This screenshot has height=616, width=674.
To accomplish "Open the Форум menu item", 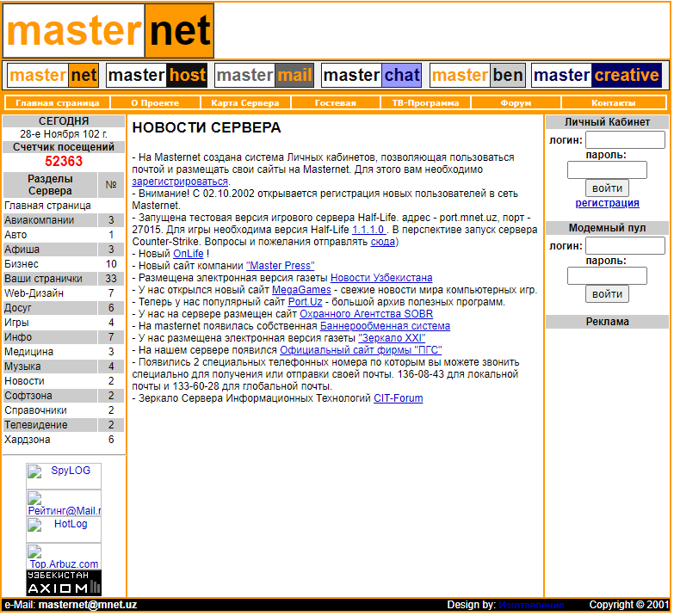I will click(x=516, y=103).
